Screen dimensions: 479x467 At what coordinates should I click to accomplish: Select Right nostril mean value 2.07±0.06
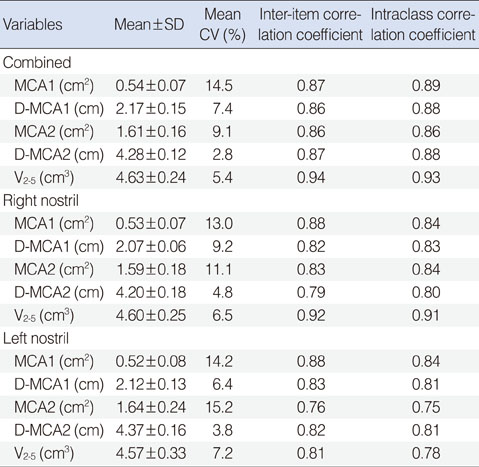tap(151, 247)
